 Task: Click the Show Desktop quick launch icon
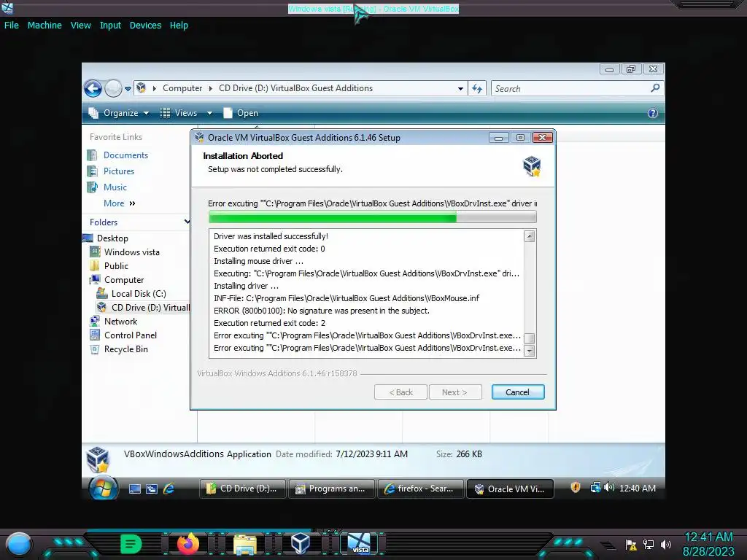[x=135, y=489]
